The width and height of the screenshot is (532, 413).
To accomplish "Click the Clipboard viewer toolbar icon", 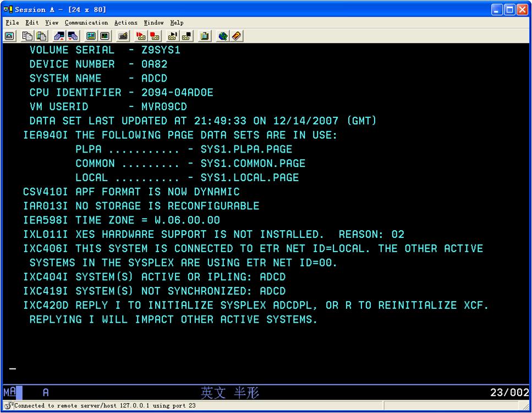I will click(x=205, y=36).
